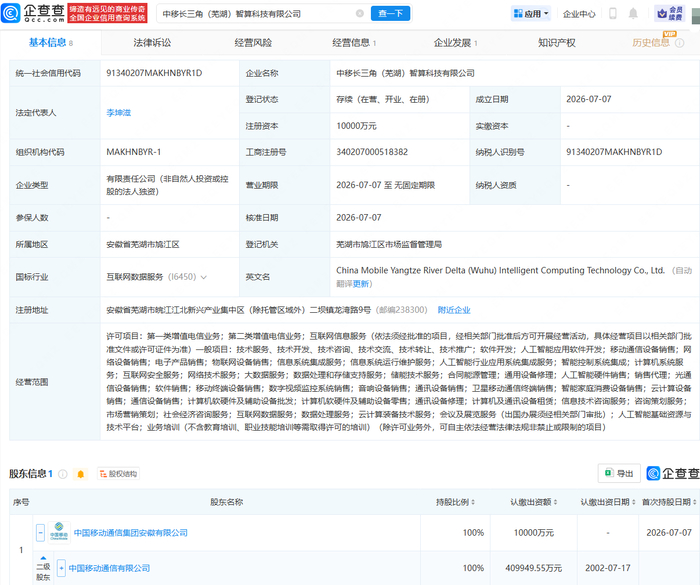Click 工商注册号 340207000518382
700x585 pixels.
tap(372, 152)
